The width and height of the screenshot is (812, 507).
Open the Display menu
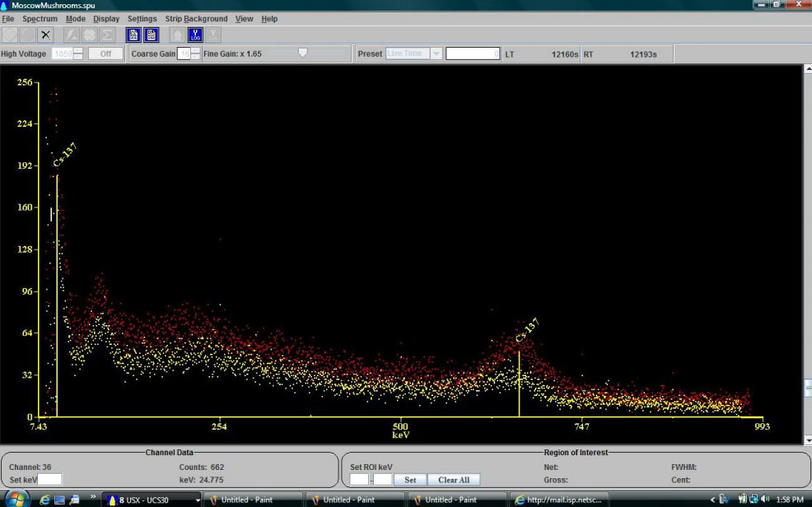pyautogui.click(x=106, y=19)
